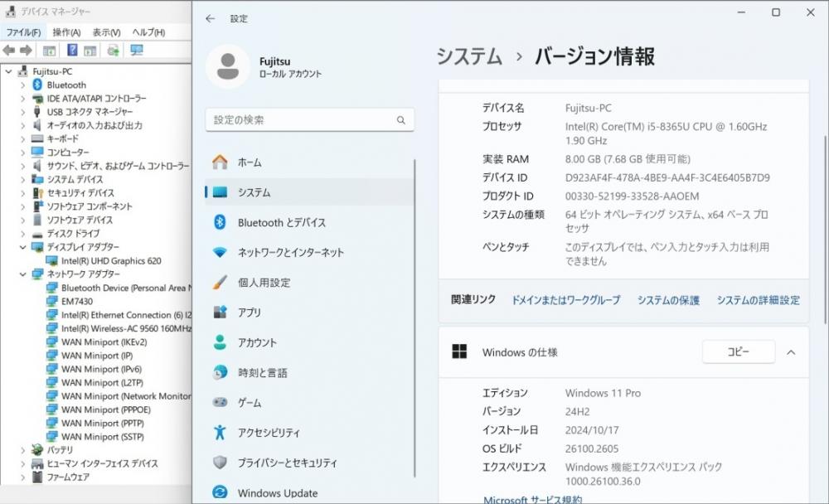This screenshot has height=504, width=829.
Task: Open Windows Update in the sidebar
Action: 309,493
